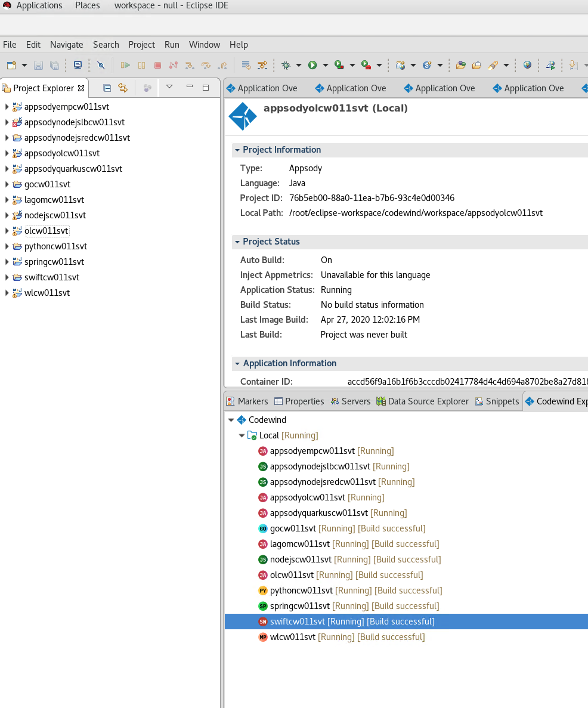Screen dimensions: 588x708
Task: Step over the current line
Action: (x=207, y=66)
